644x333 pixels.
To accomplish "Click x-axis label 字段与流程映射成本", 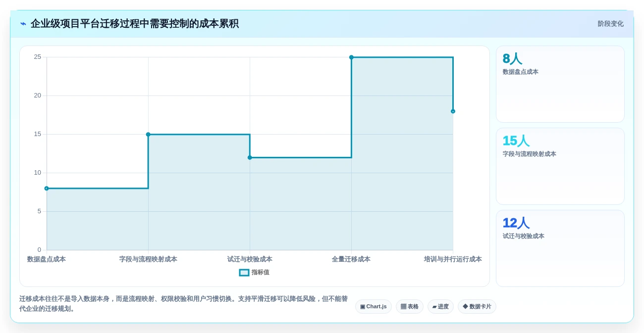I will [x=148, y=259].
